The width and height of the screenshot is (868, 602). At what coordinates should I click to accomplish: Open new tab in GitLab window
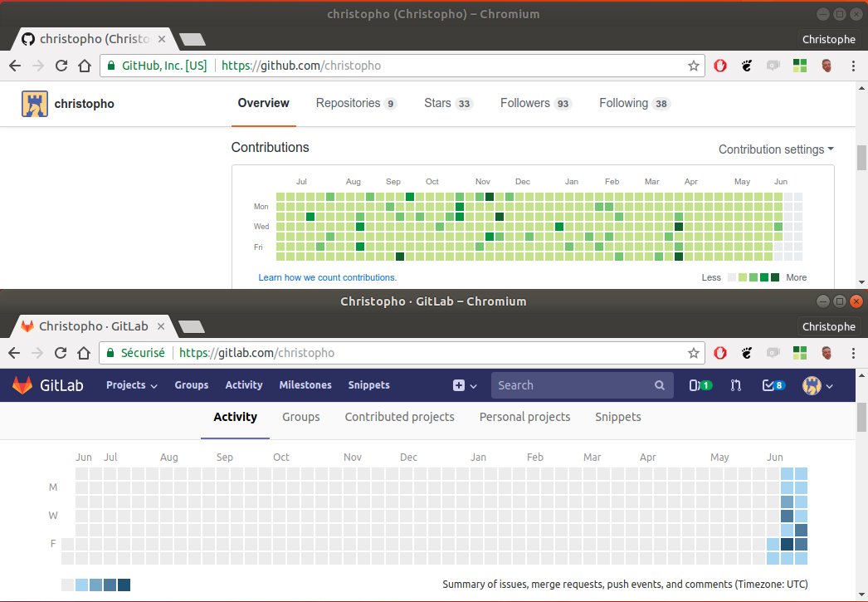click(x=192, y=327)
